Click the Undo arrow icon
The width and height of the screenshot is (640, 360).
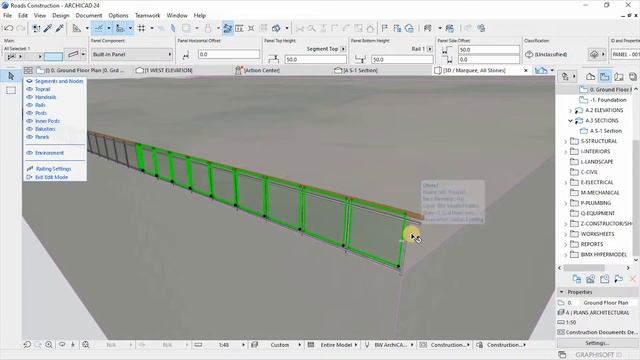(9, 28)
